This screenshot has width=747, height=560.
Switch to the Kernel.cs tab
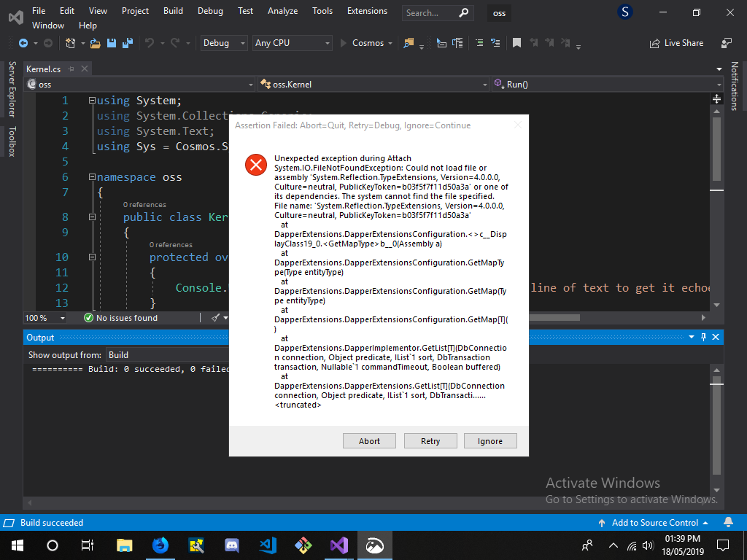(x=44, y=69)
